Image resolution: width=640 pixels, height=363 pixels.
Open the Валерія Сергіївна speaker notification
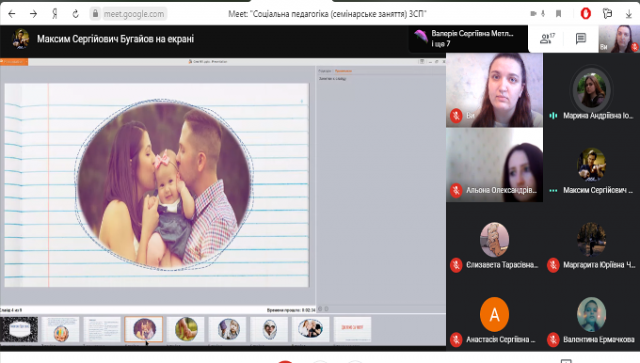[x=468, y=38]
